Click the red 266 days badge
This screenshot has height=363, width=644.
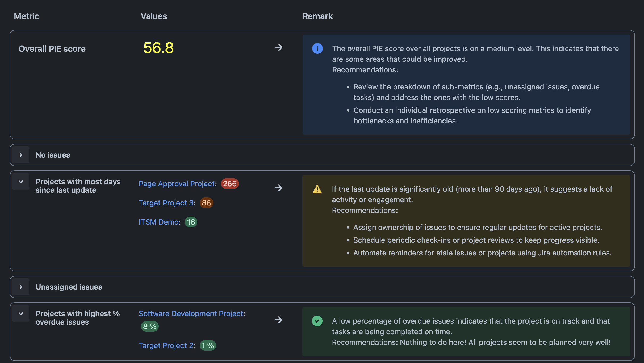tap(230, 184)
